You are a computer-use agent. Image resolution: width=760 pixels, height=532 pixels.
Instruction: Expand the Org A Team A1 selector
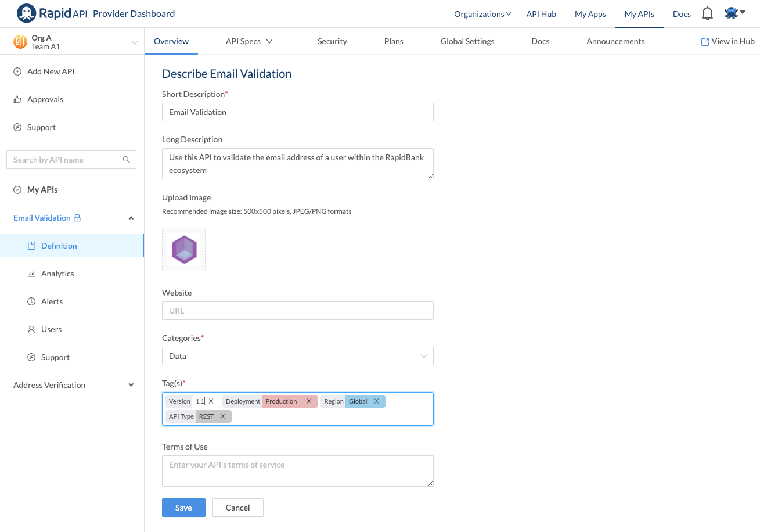coord(72,42)
